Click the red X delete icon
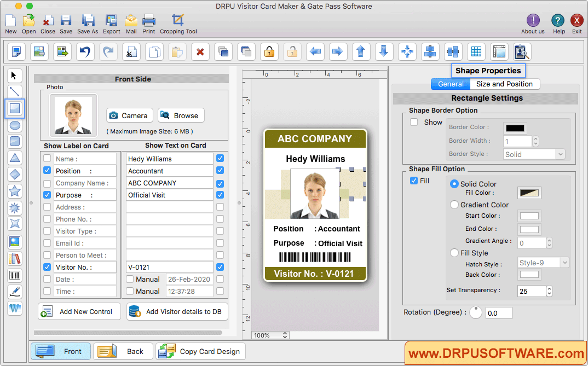Screen dimensions: 588x366 (200, 51)
